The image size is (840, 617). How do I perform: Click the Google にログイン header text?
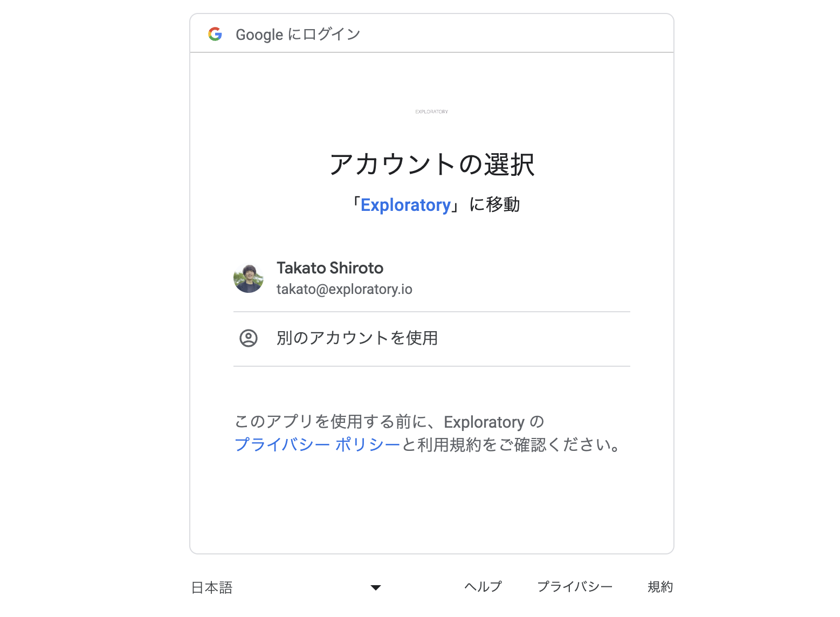coord(298,35)
